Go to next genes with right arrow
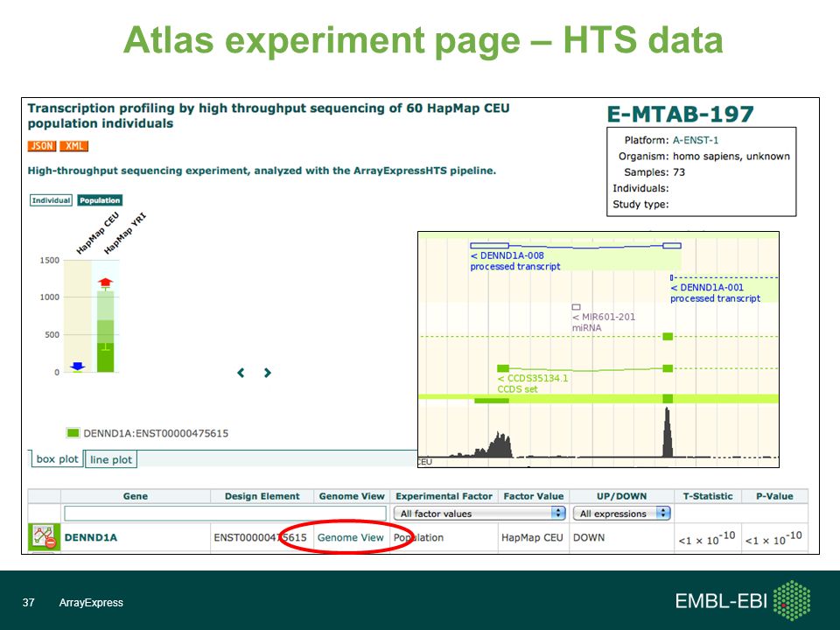 [268, 373]
